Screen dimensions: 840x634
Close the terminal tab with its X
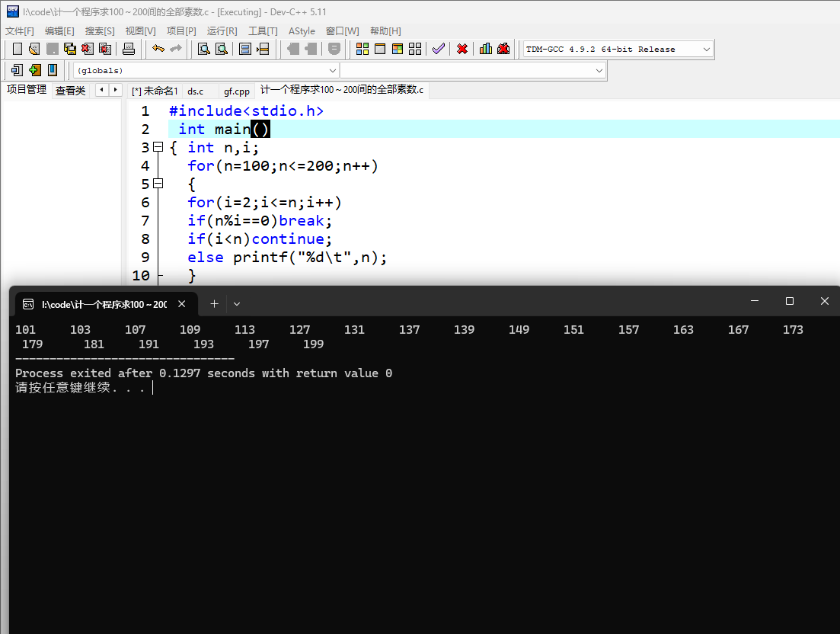[x=181, y=304]
